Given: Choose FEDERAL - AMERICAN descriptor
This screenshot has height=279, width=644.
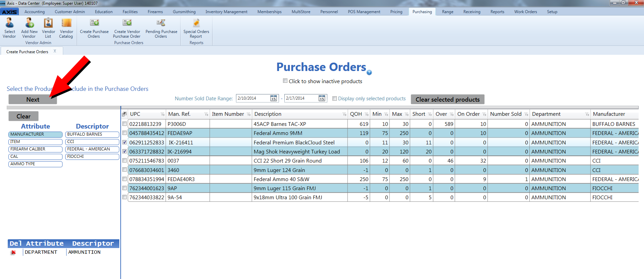Looking at the screenshot, I should (x=92, y=149).
